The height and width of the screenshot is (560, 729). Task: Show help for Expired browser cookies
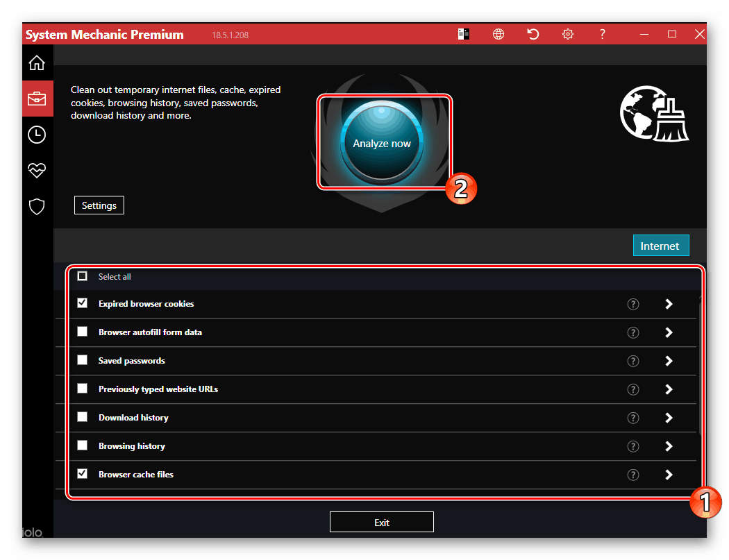tap(632, 304)
